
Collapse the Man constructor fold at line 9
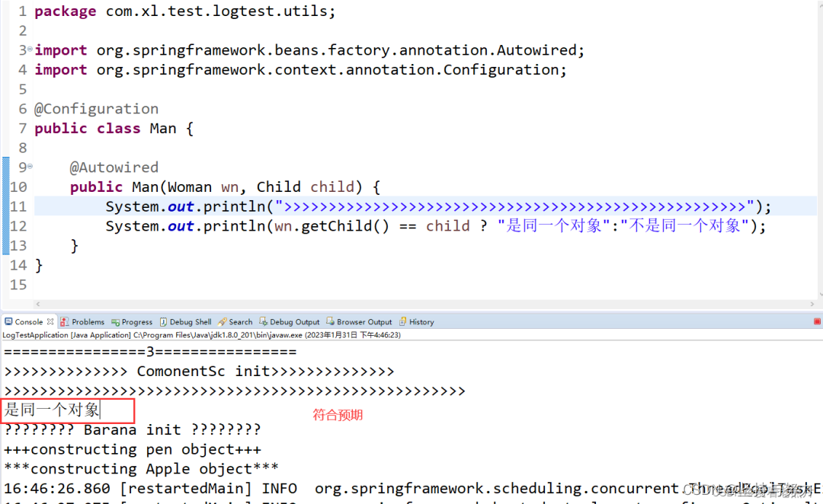point(29,167)
